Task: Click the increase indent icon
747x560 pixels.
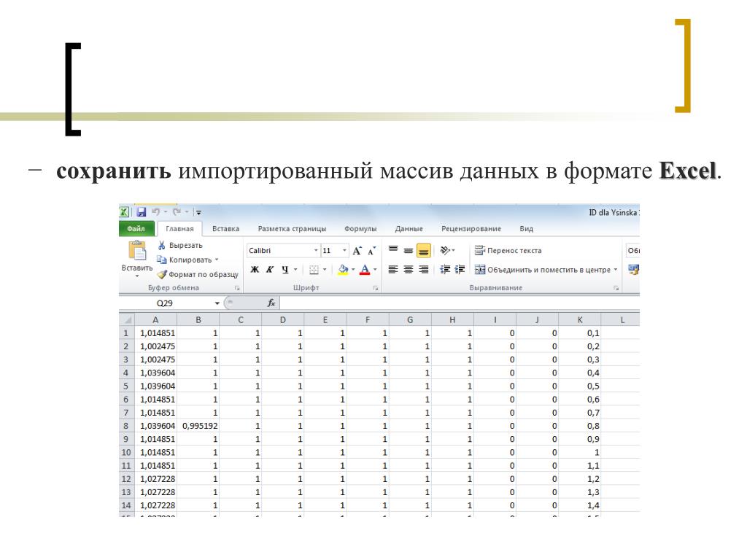Action: click(460, 270)
